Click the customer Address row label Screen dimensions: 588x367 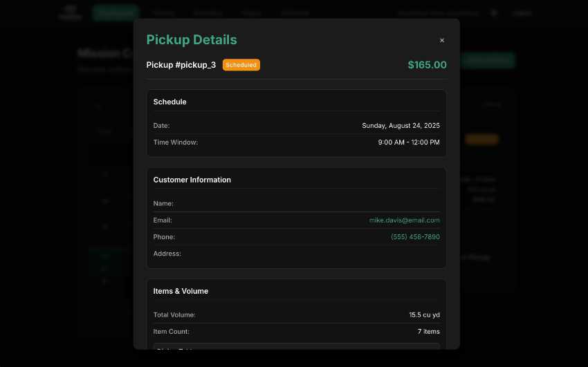tap(167, 254)
